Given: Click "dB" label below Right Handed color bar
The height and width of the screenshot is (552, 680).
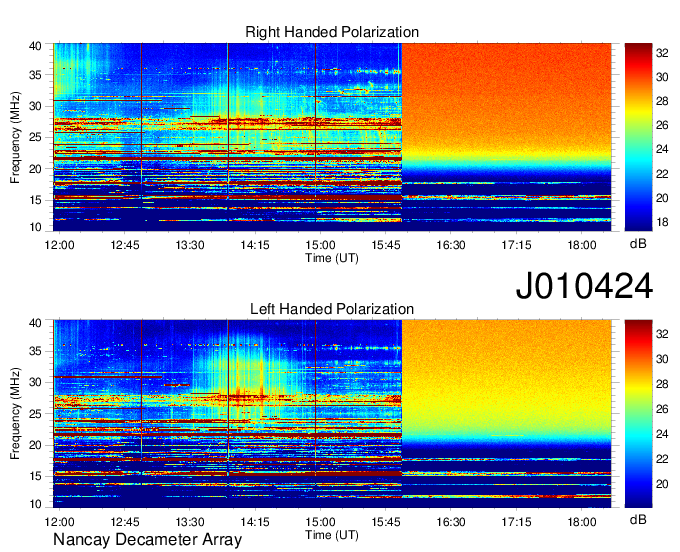Looking at the screenshot, I should click(638, 244).
